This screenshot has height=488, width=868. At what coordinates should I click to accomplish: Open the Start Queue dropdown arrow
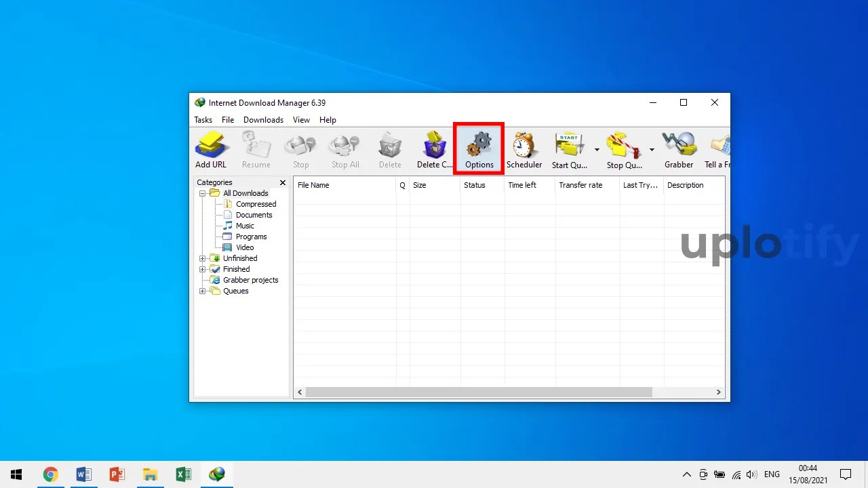[x=597, y=150]
